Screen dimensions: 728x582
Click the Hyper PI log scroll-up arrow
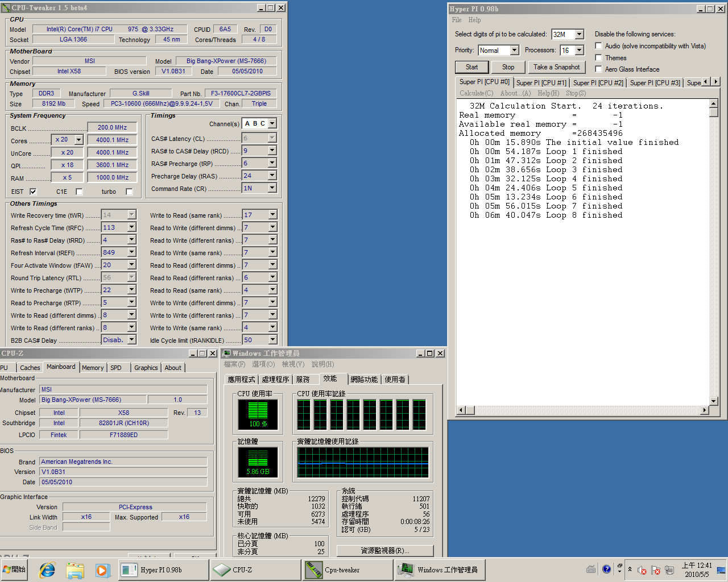(x=714, y=103)
